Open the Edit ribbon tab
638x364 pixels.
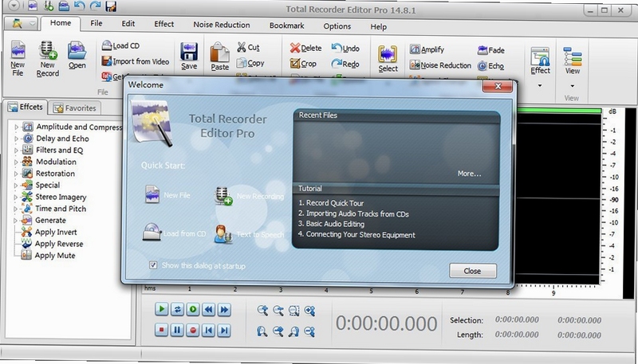click(x=128, y=24)
